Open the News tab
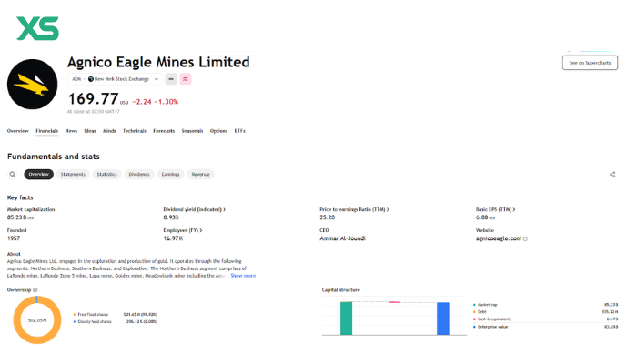 (71, 131)
